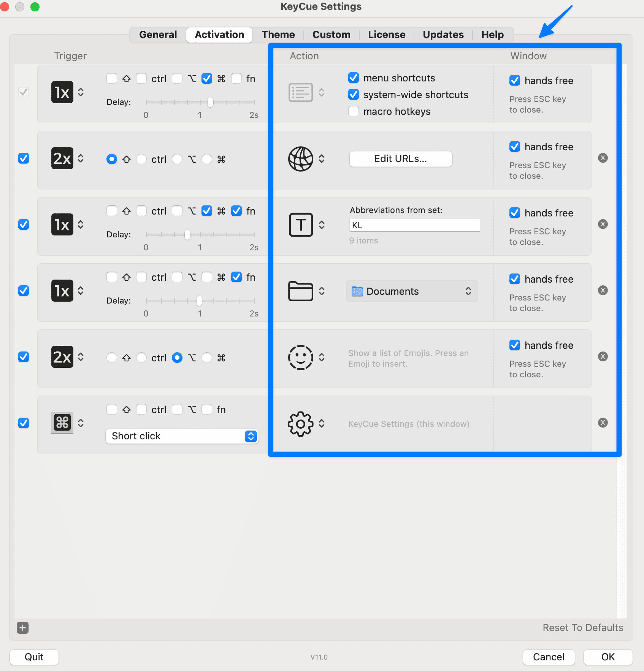Open action type stepper next to emoji icon
Viewport: 644px width, 671px height.
pos(322,357)
